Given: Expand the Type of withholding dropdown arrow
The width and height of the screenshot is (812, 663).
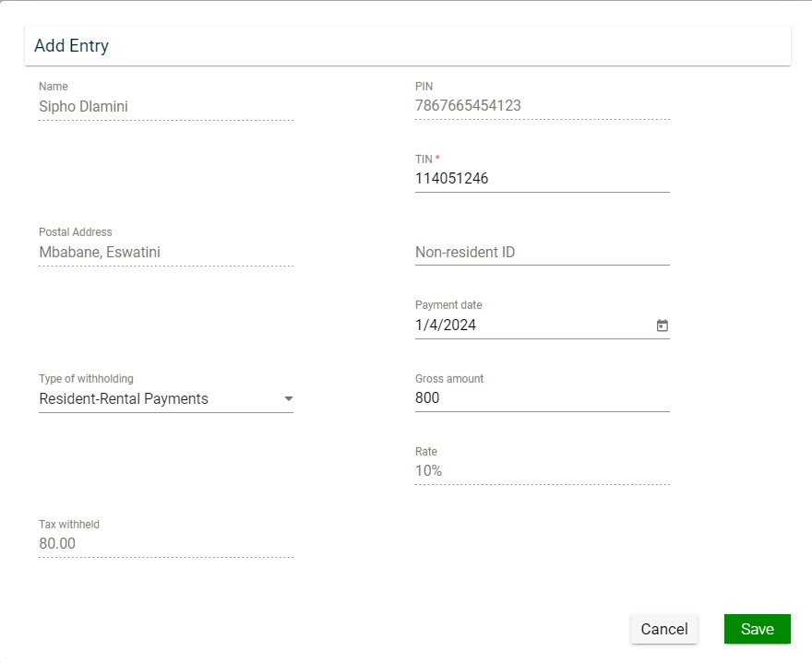Looking at the screenshot, I should click(288, 399).
